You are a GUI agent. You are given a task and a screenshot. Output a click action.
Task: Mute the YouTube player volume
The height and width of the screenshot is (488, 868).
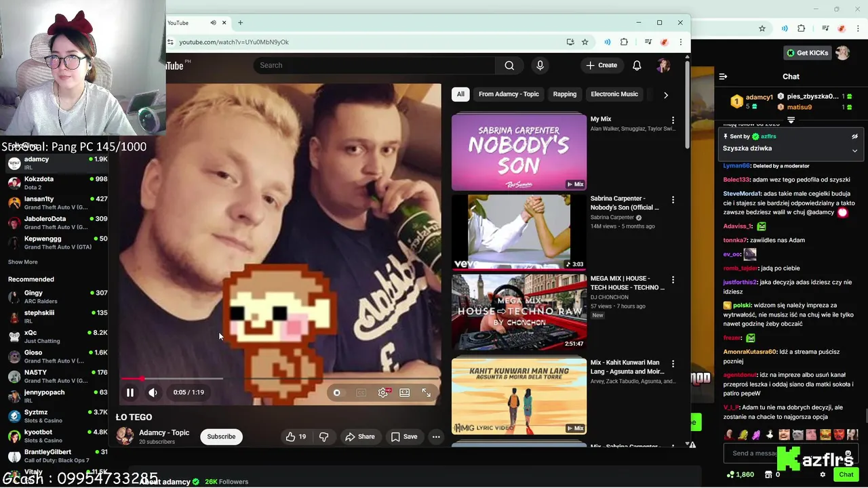153,392
